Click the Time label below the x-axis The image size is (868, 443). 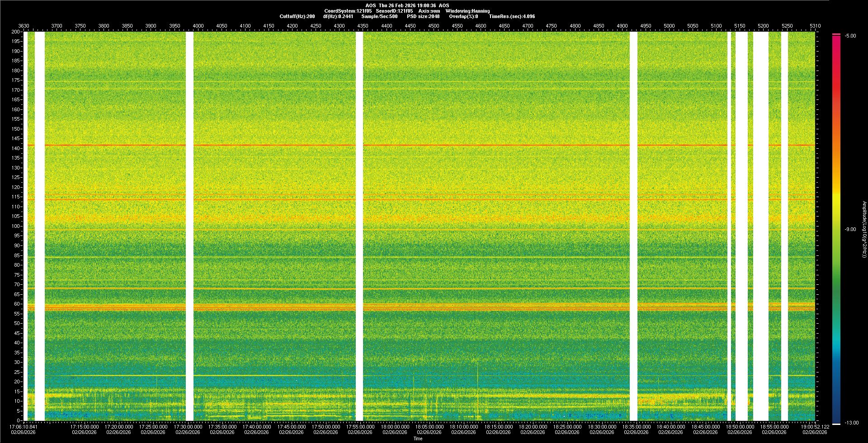[x=418, y=438]
